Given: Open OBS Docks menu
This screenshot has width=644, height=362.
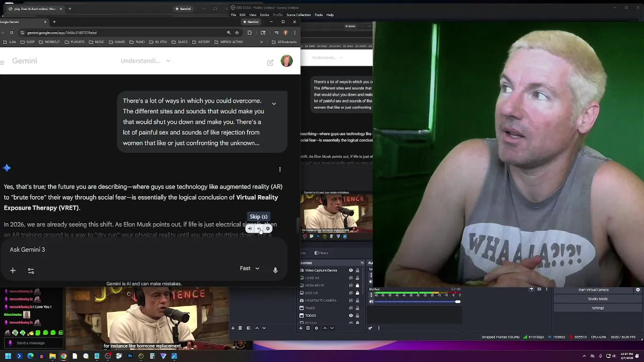Looking at the screenshot, I should pyautogui.click(x=265, y=15).
